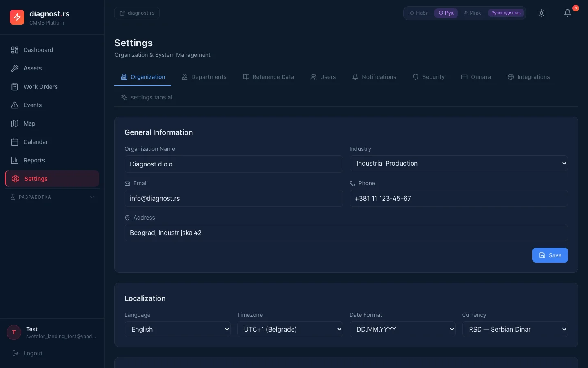Open the settings.tabs.ai tab
Viewport: 588px width, 368px height.
(147, 97)
